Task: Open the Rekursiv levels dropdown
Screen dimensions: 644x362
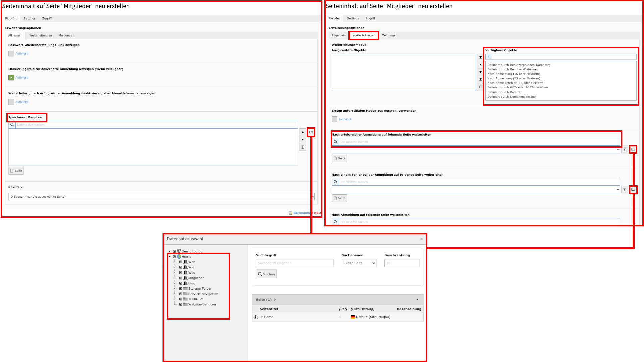Action: (x=161, y=197)
